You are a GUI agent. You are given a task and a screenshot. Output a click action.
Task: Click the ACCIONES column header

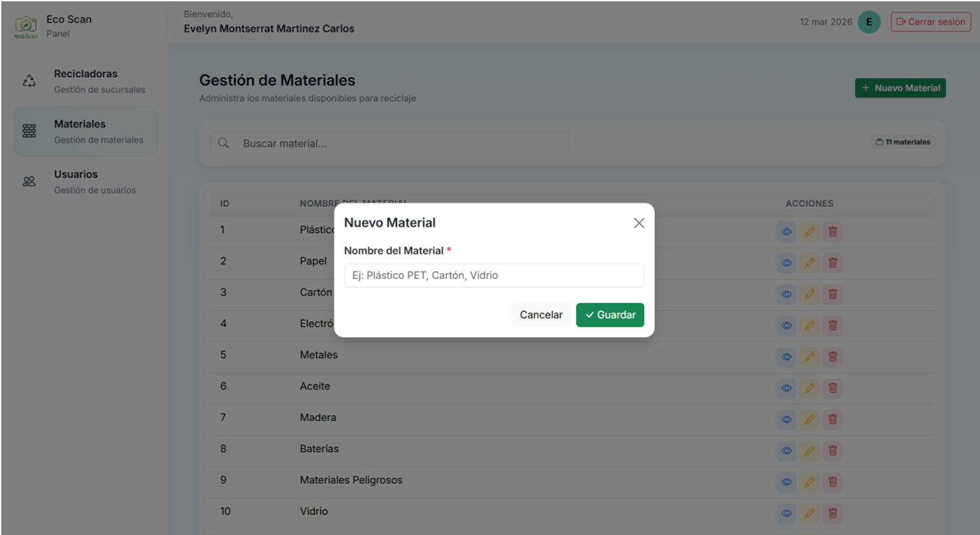[809, 203]
